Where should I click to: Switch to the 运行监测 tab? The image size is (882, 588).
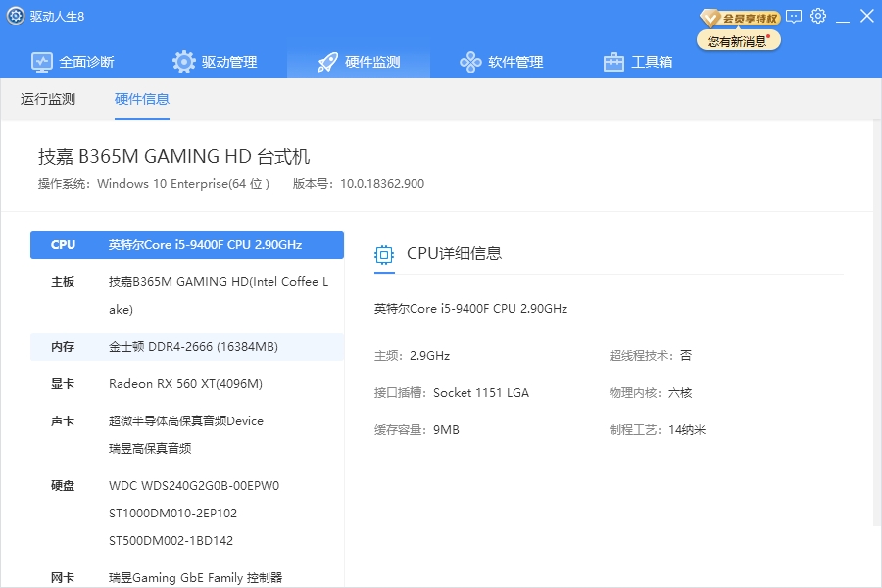pyautogui.click(x=48, y=99)
